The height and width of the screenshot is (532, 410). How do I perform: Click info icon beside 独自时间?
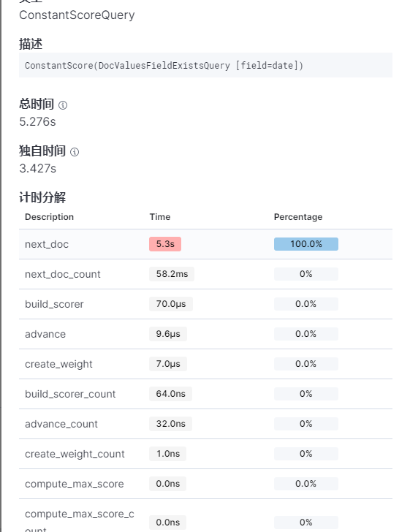[x=75, y=152]
